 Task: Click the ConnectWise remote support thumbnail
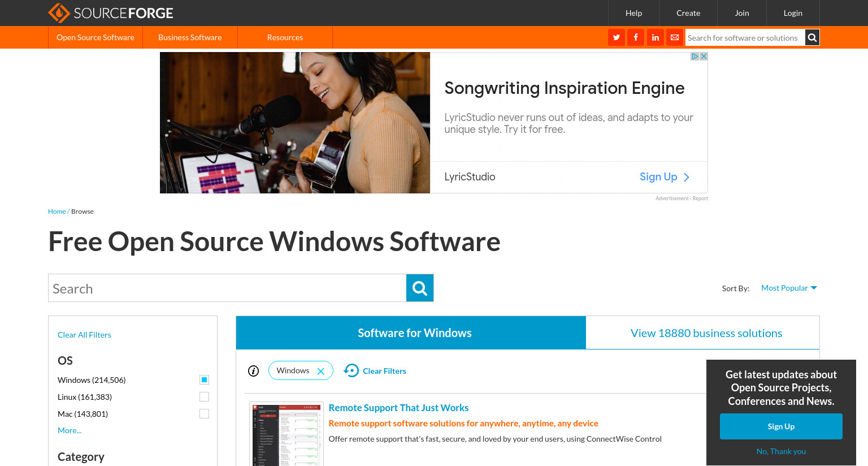click(287, 434)
